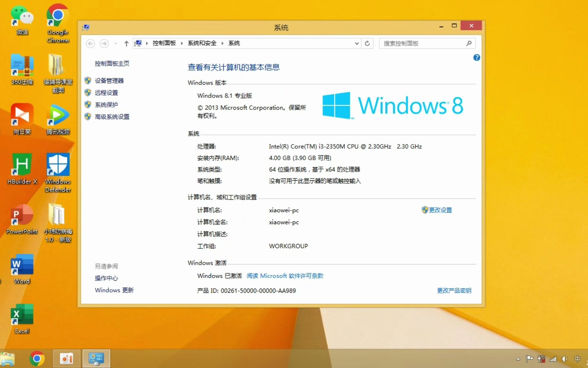Image resolution: width=588 pixels, height=368 pixels.
Task: Select 控制面板 in the breadcrumb
Action: click(x=164, y=43)
